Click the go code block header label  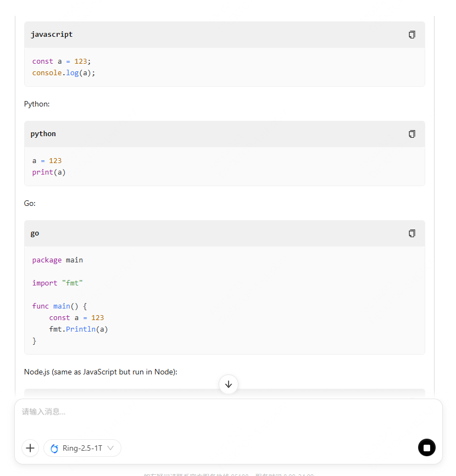(35, 233)
